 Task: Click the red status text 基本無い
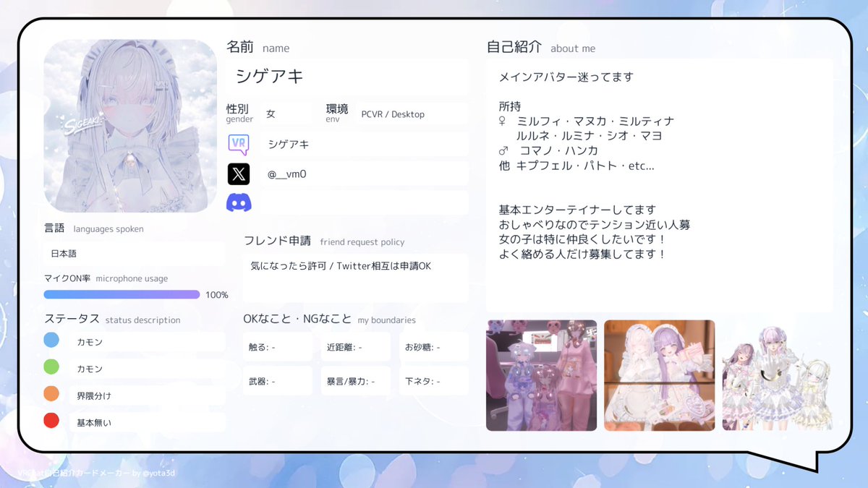pos(94,422)
